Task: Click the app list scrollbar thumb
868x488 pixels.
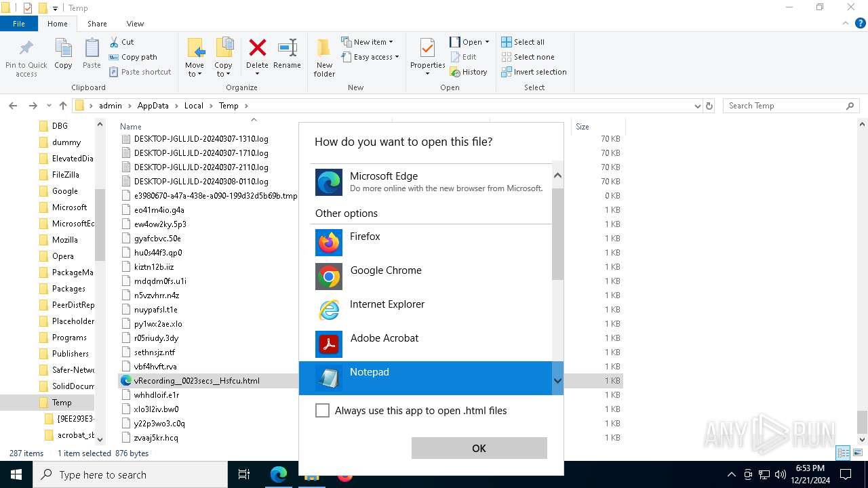Action: click(x=557, y=234)
